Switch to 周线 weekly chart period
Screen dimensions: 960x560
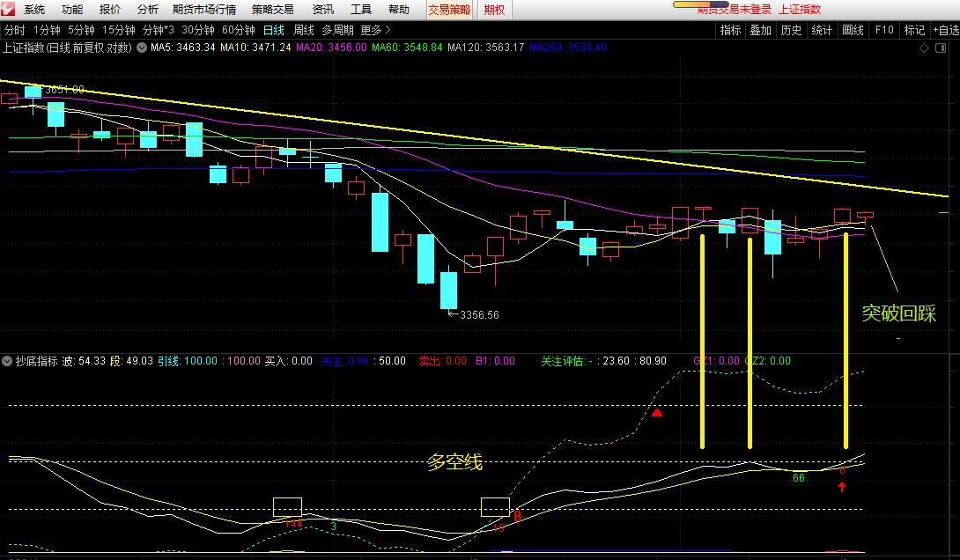304,30
